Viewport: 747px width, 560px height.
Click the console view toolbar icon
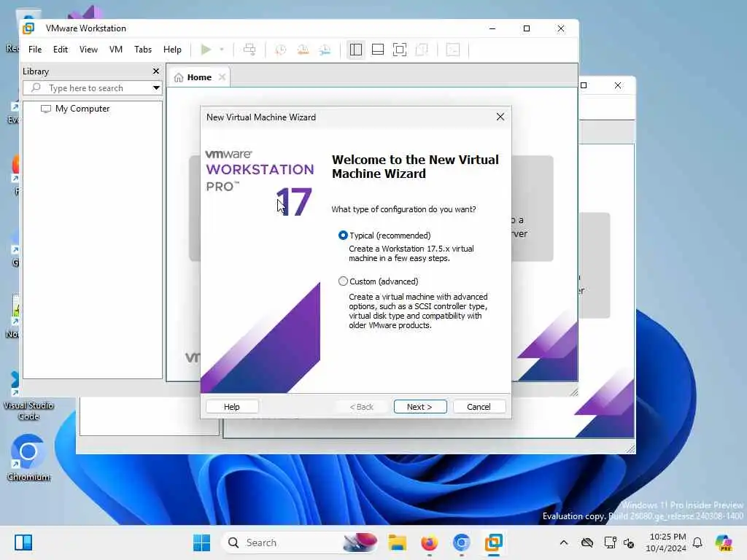tap(453, 50)
